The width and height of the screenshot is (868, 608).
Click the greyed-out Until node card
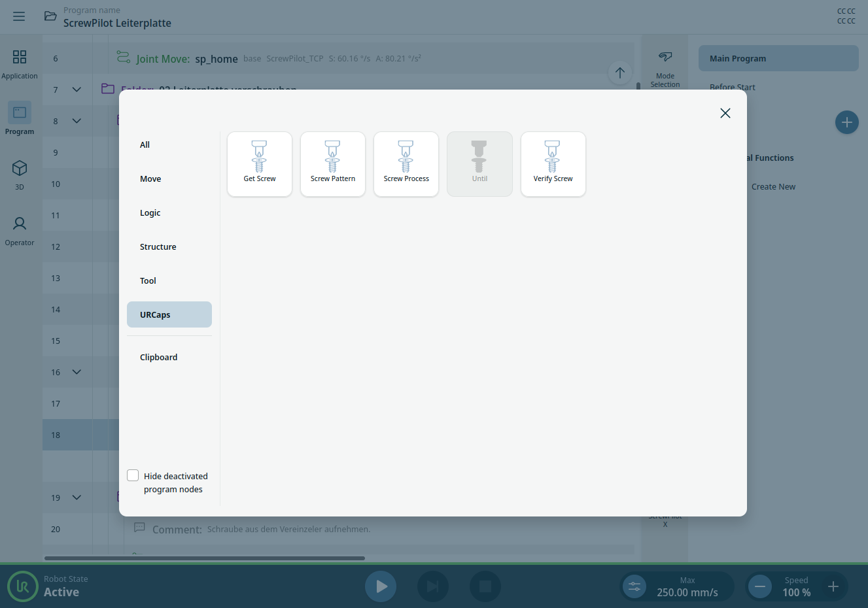(479, 164)
